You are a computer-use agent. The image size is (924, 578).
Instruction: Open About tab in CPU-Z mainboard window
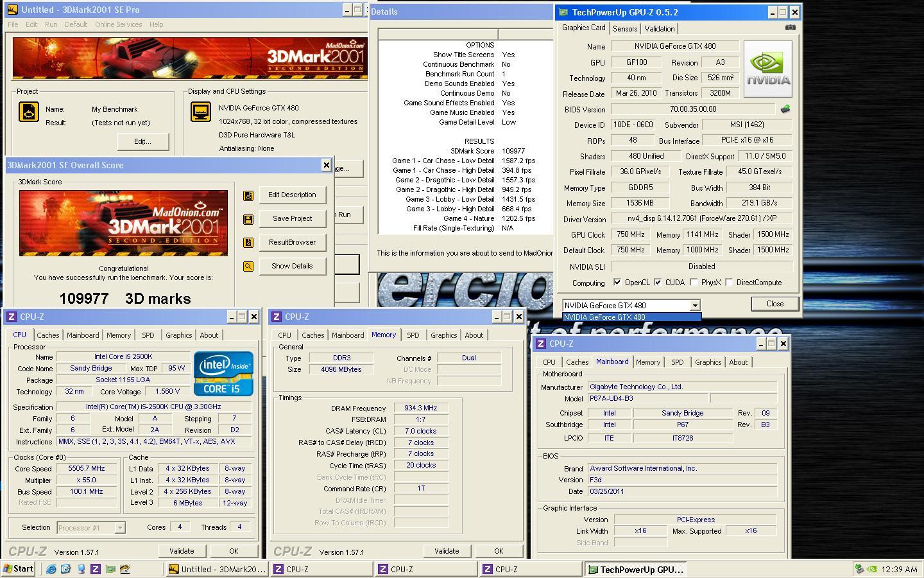coord(739,362)
